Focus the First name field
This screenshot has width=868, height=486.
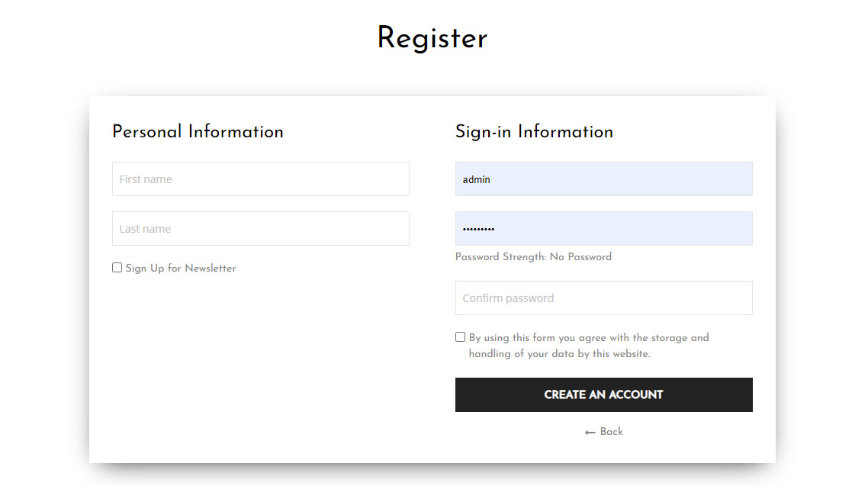260,179
